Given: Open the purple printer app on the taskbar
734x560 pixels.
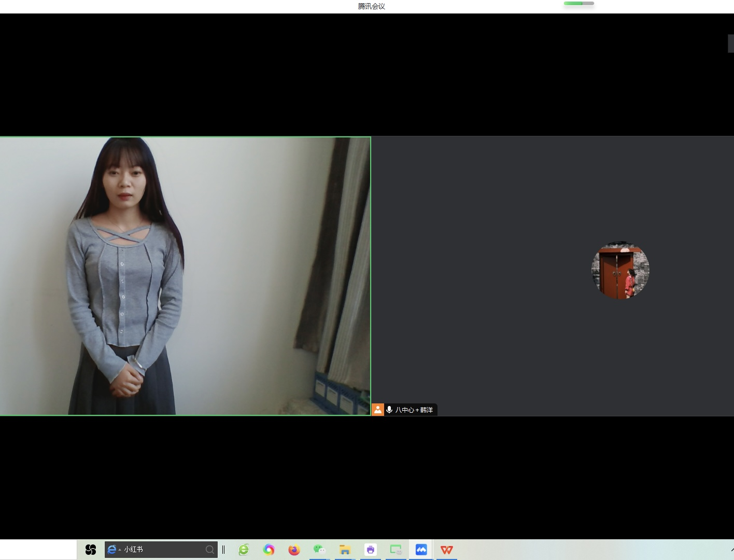Looking at the screenshot, I should (x=370, y=550).
